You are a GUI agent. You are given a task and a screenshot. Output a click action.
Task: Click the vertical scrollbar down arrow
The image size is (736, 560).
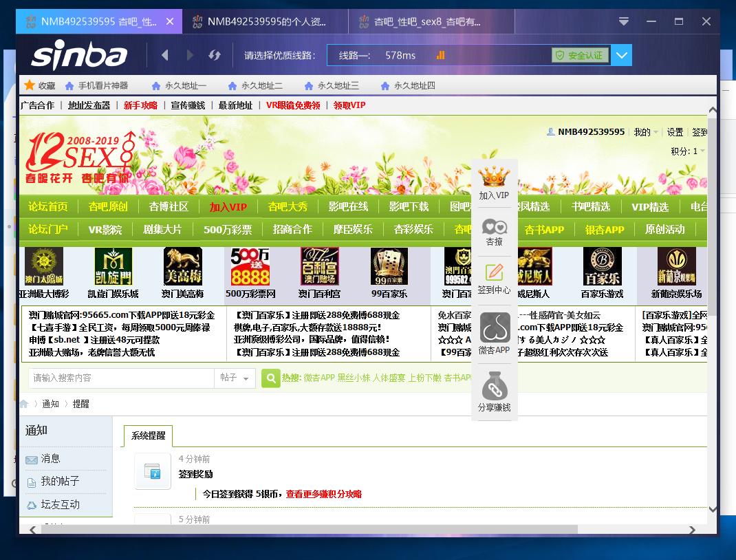712,509
